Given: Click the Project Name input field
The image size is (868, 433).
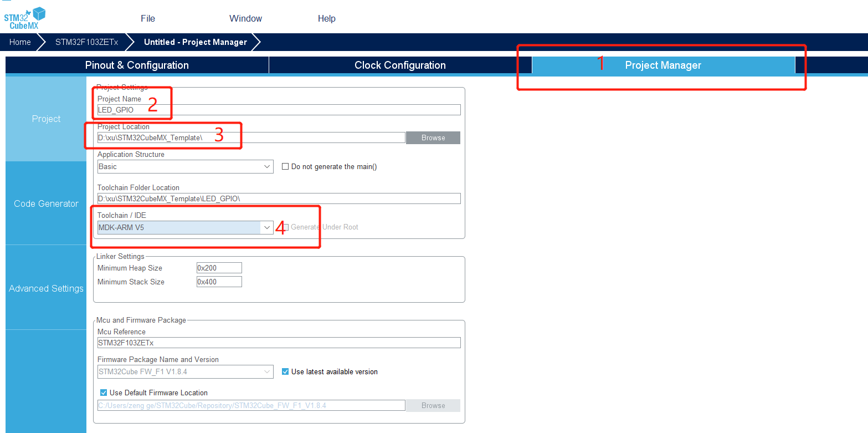Looking at the screenshot, I should [x=279, y=110].
